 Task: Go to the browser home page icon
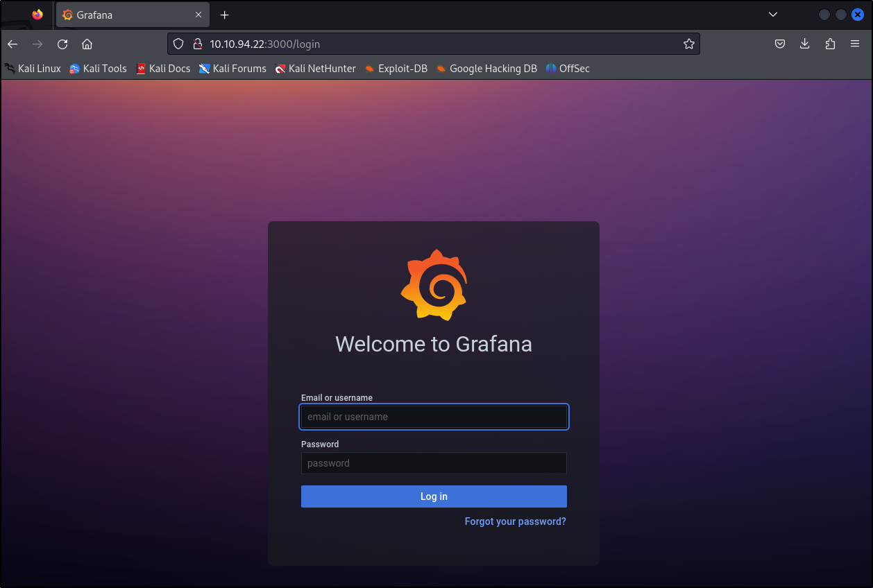[x=87, y=44]
